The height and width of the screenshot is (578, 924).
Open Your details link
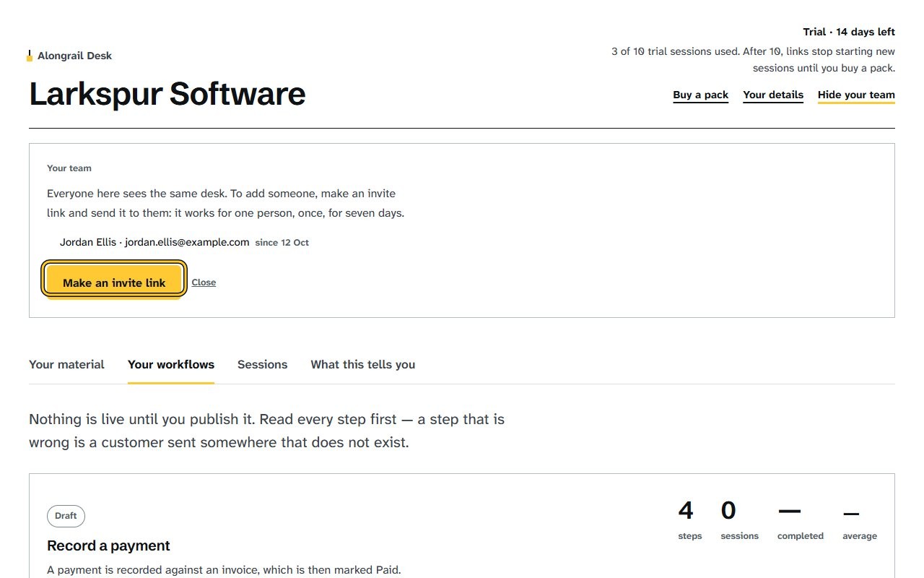click(773, 95)
